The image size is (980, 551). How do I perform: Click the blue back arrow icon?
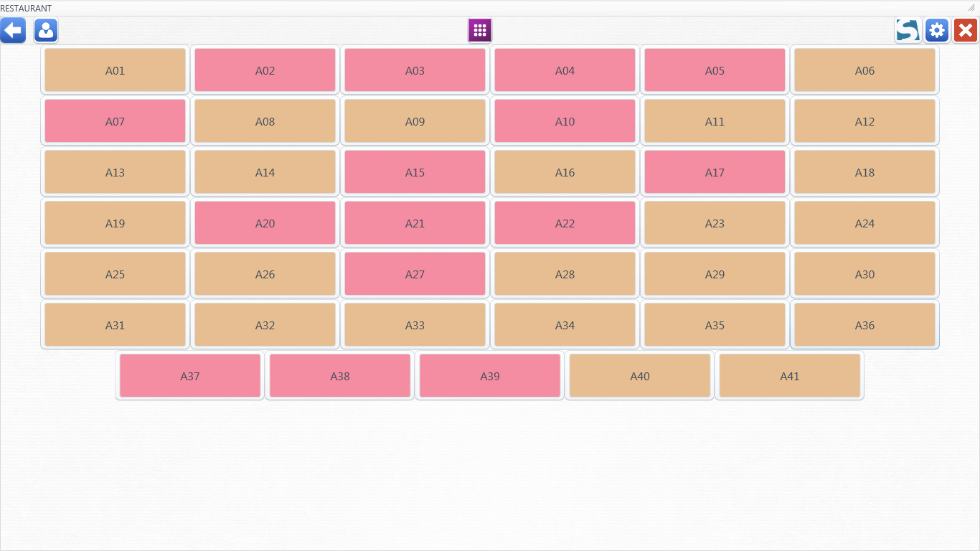pos(13,31)
